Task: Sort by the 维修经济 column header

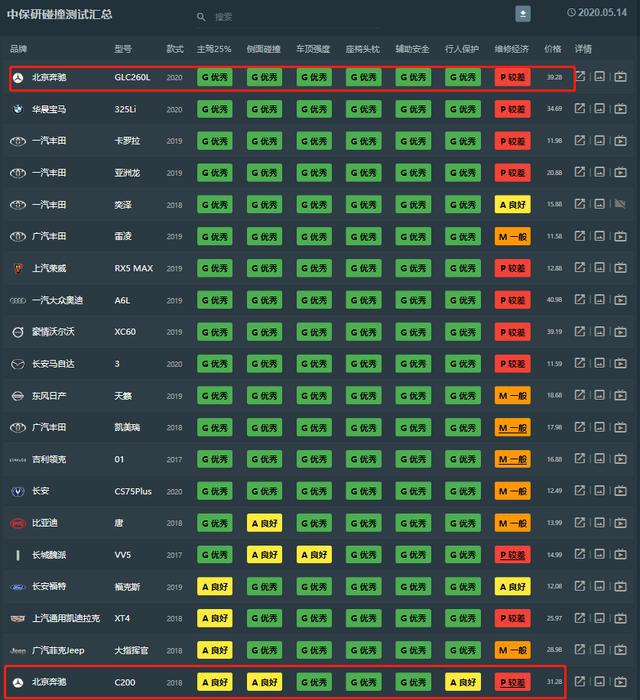Action: pyautogui.click(x=512, y=49)
